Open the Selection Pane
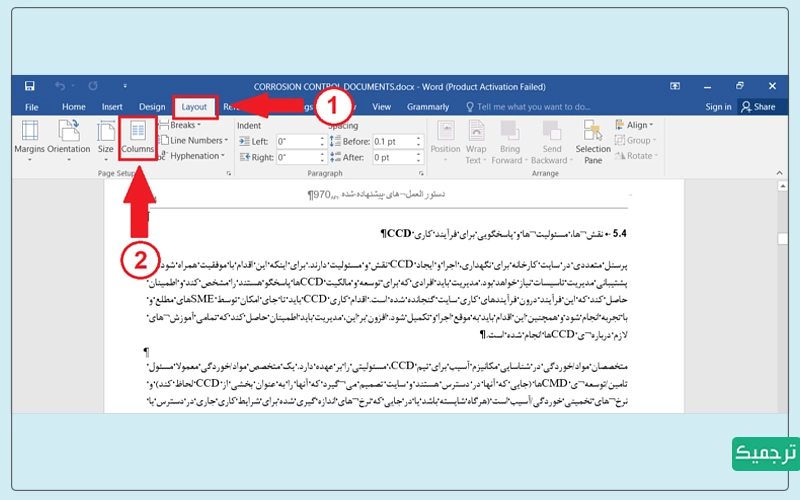The width and height of the screenshot is (800, 500). tap(593, 142)
